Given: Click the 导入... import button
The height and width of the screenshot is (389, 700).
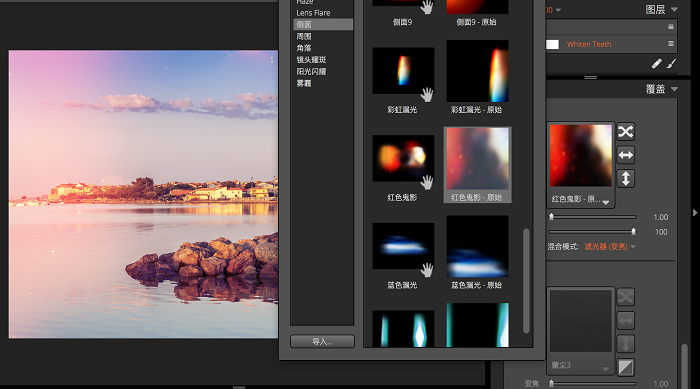Looking at the screenshot, I should [322, 342].
